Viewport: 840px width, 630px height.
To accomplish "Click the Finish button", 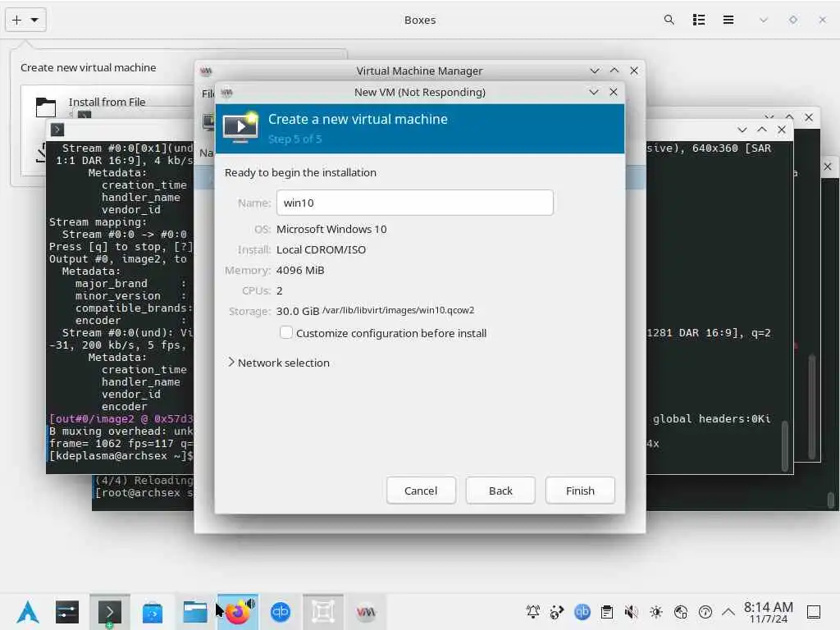I will click(580, 491).
